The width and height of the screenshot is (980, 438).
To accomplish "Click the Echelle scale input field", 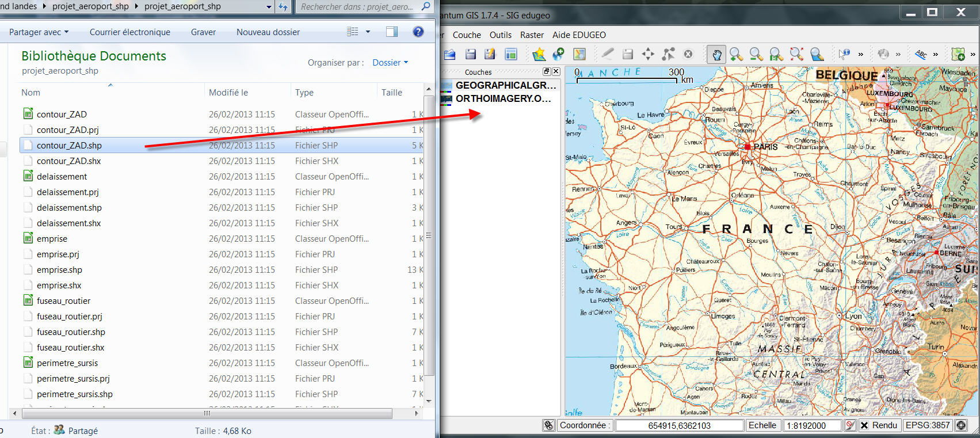I will point(811,425).
